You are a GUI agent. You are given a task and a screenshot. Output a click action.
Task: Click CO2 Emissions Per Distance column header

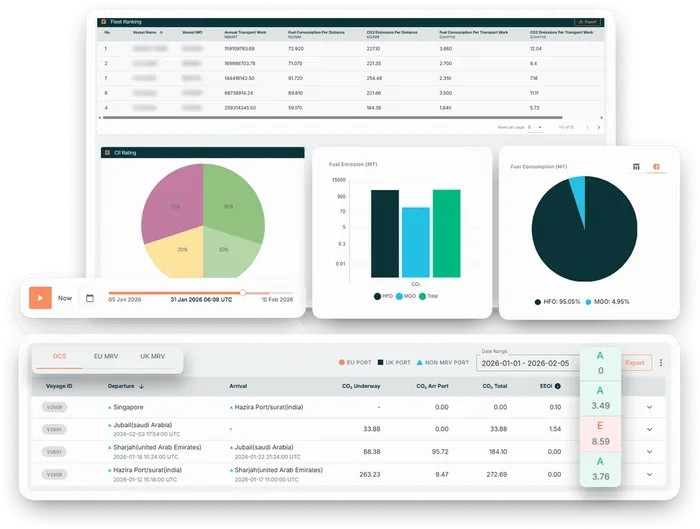click(392, 33)
